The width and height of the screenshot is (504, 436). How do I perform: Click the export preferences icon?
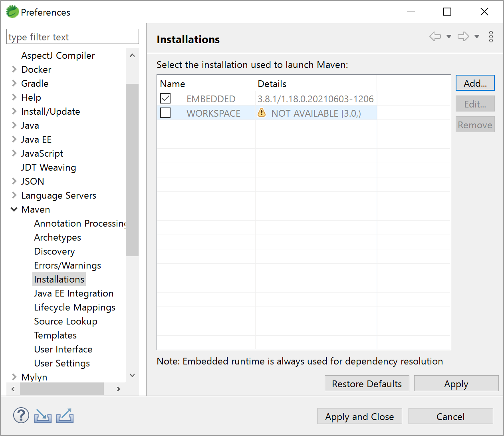(65, 416)
